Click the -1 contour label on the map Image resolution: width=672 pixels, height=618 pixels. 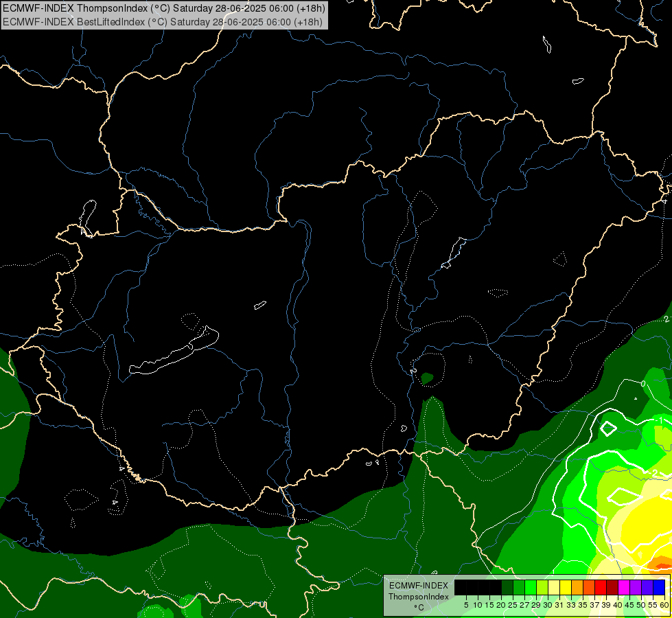pyautogui.click(x=659, y=420)
